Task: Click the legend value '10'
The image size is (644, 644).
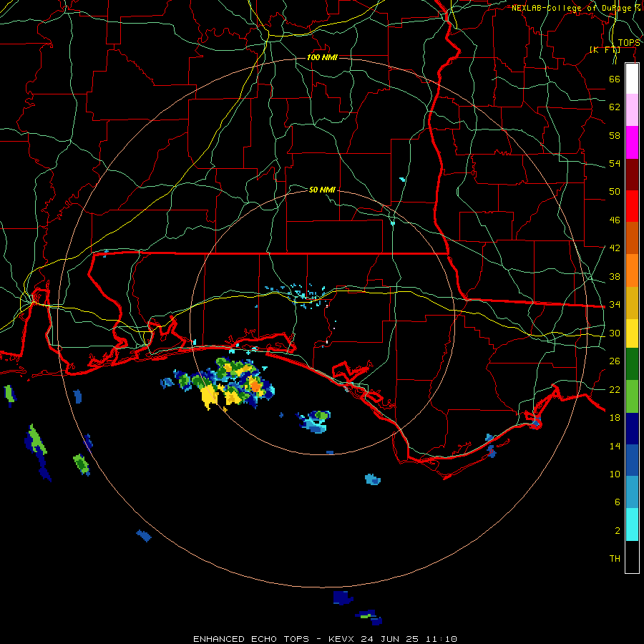Action: coord(615,474)
